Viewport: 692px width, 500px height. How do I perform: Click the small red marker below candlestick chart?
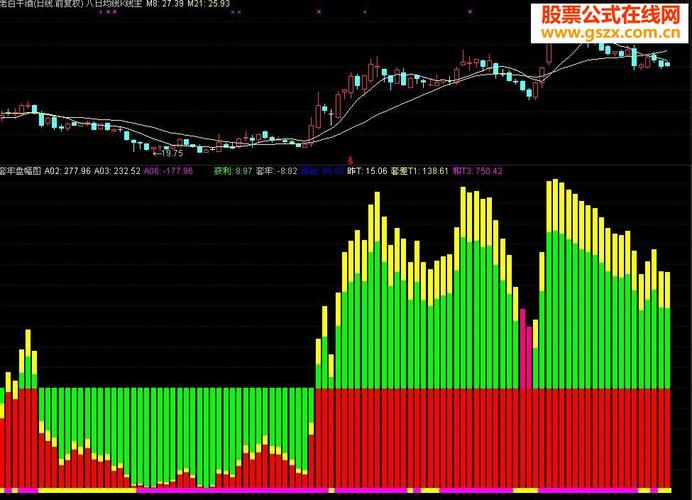(351, 159)
